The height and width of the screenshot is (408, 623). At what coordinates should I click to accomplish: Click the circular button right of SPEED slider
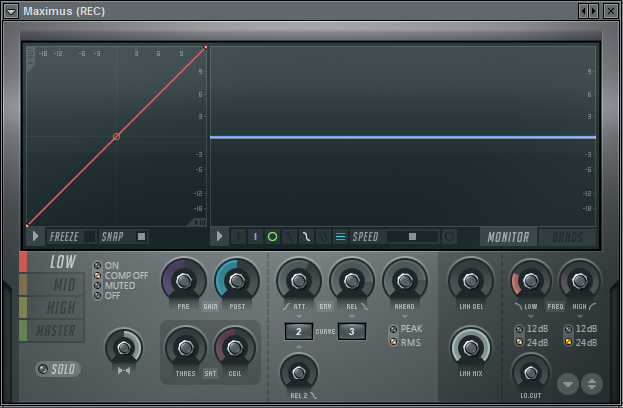pos(449,237)
